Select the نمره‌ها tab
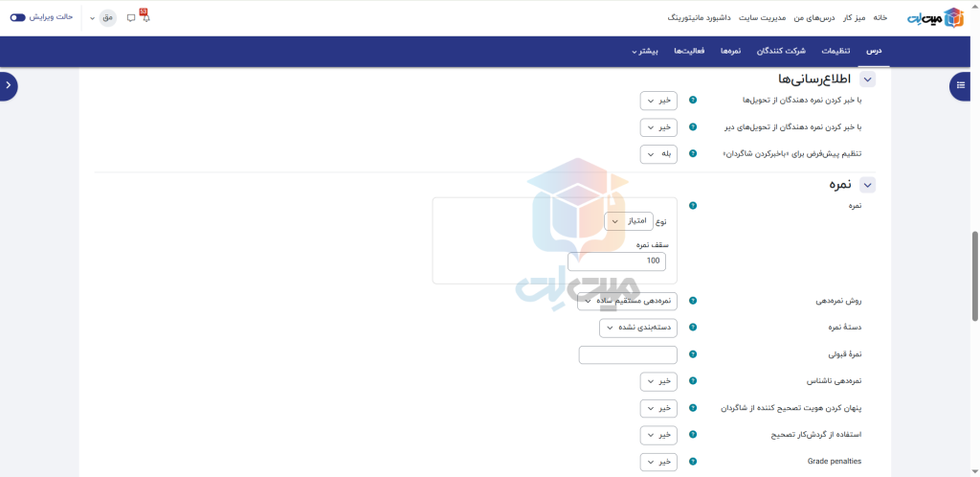 [728, 51]
